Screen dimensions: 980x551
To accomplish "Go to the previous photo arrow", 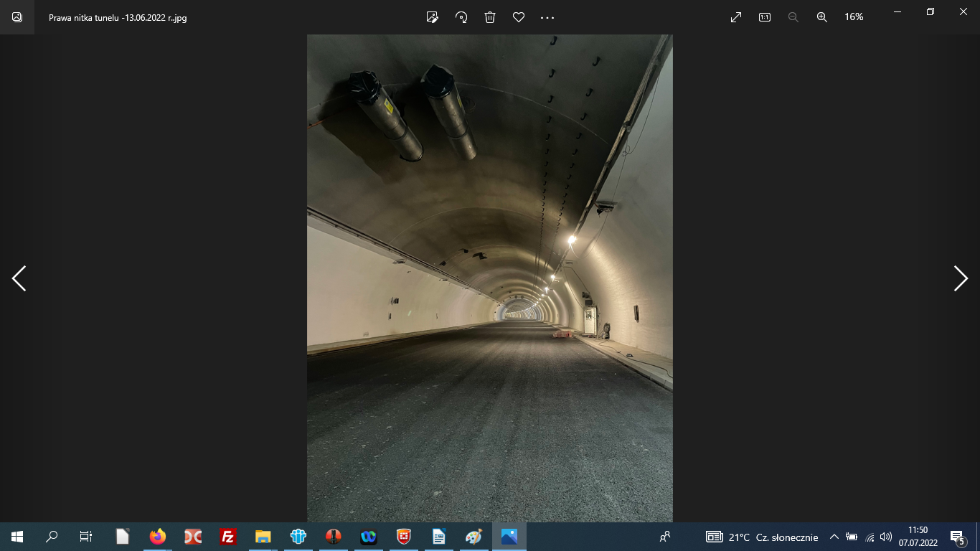I will click(19, 278).
